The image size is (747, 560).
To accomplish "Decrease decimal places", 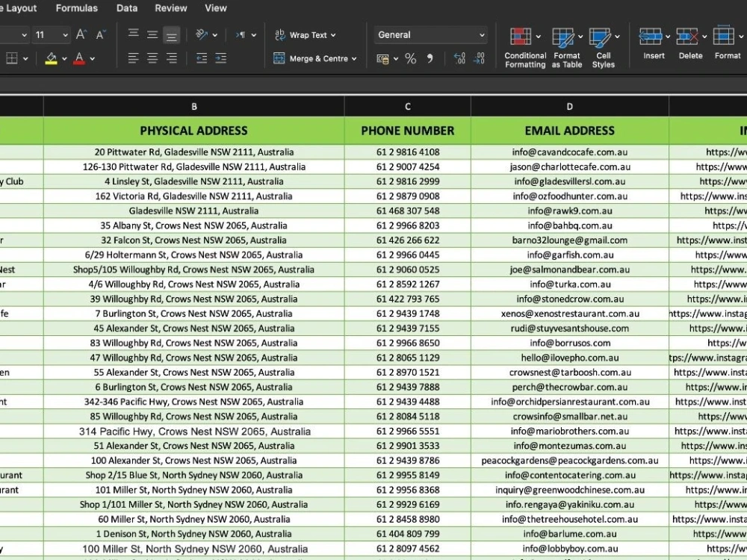I will pos(479,58).
